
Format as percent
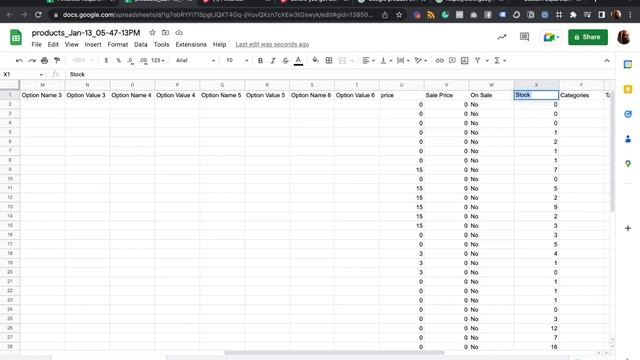coord(119,60)
